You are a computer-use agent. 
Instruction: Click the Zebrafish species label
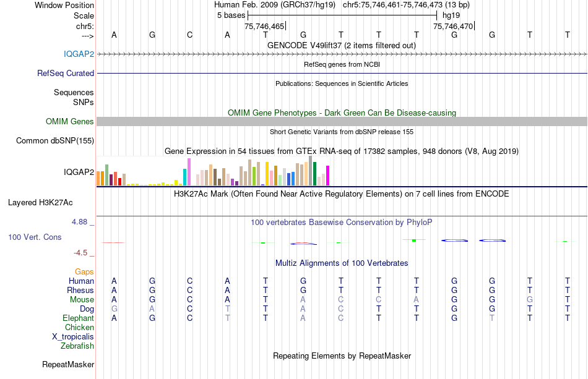coord(77,346)
